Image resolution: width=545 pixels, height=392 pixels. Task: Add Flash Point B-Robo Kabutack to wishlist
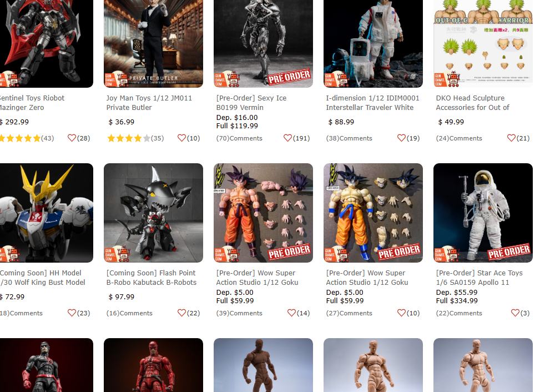tap(181, 313)
